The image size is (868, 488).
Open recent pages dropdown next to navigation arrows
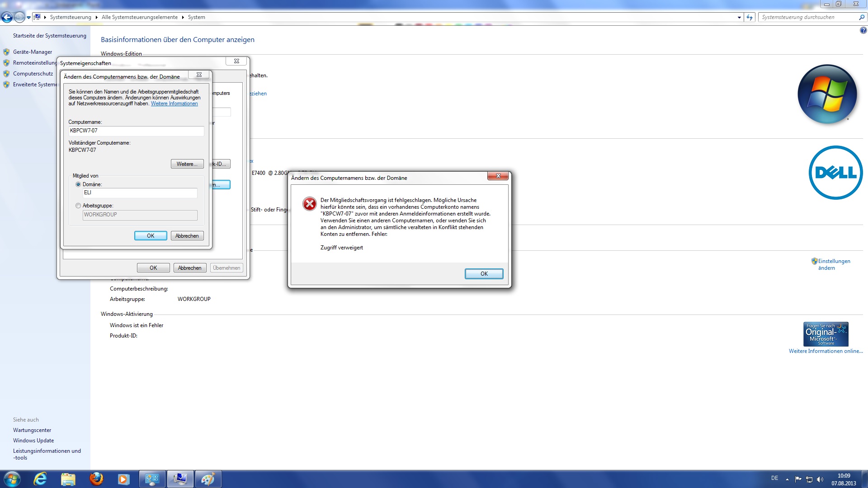click(28, 18)
